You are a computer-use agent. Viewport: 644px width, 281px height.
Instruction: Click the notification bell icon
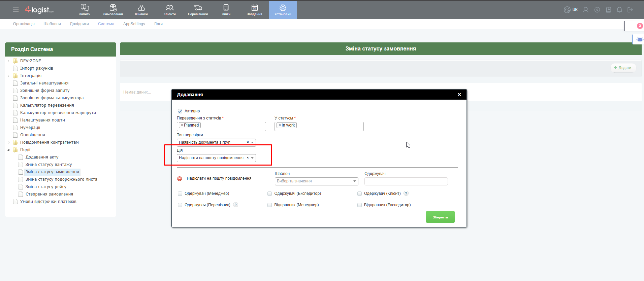pos(619,10)
